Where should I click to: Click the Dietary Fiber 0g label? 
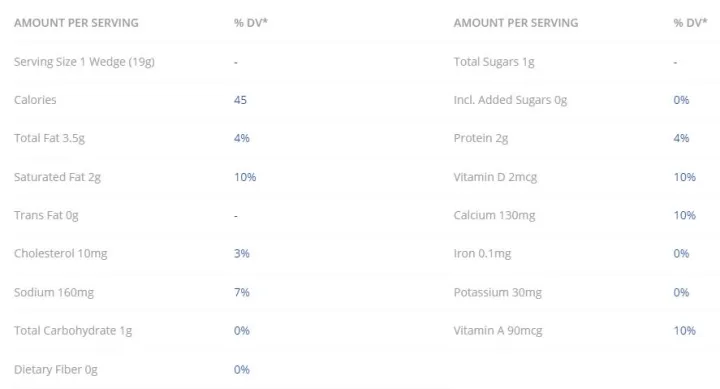[x=56, y=370]
